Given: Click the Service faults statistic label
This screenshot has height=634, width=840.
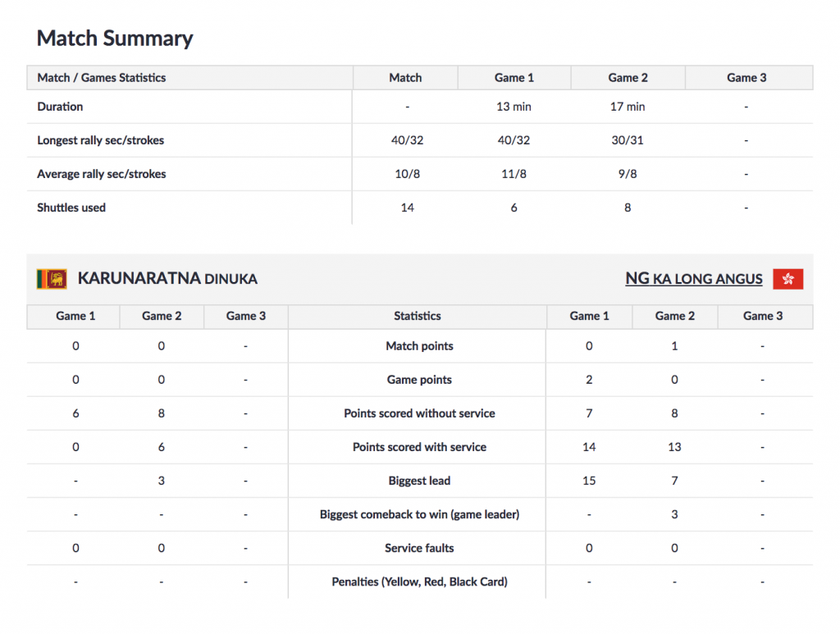Looking at the screenshot, I should (419, 549).
